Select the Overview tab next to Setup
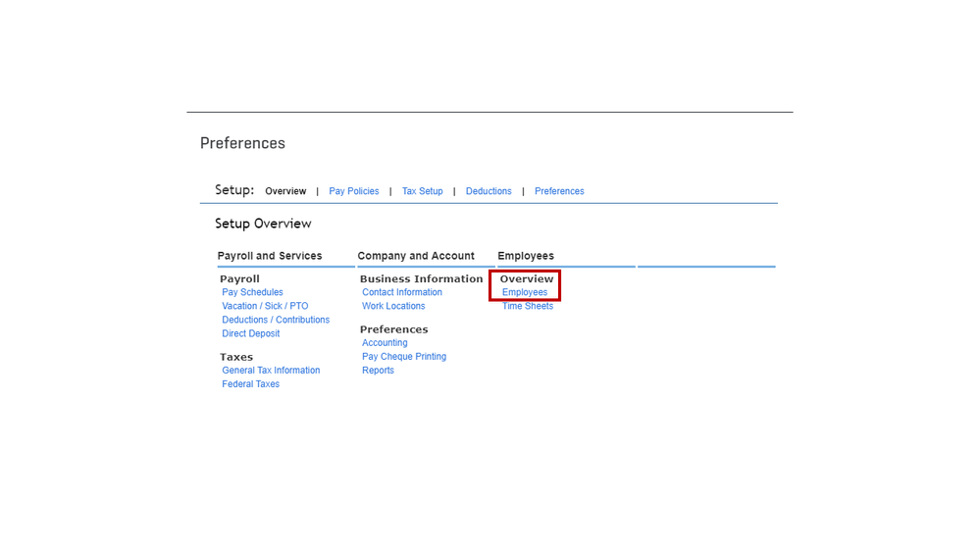This screenshot has height=551, width=980. 285,191
